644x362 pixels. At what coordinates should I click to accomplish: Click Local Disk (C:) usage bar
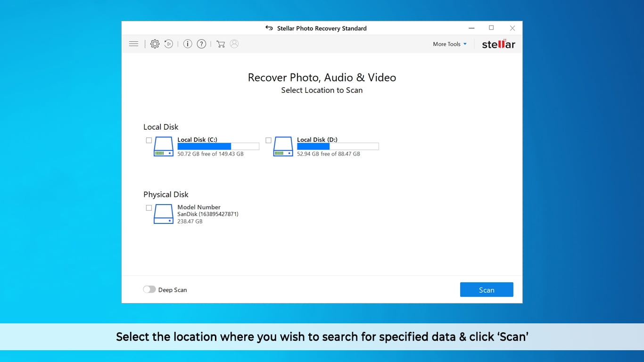tap(218, 147)
